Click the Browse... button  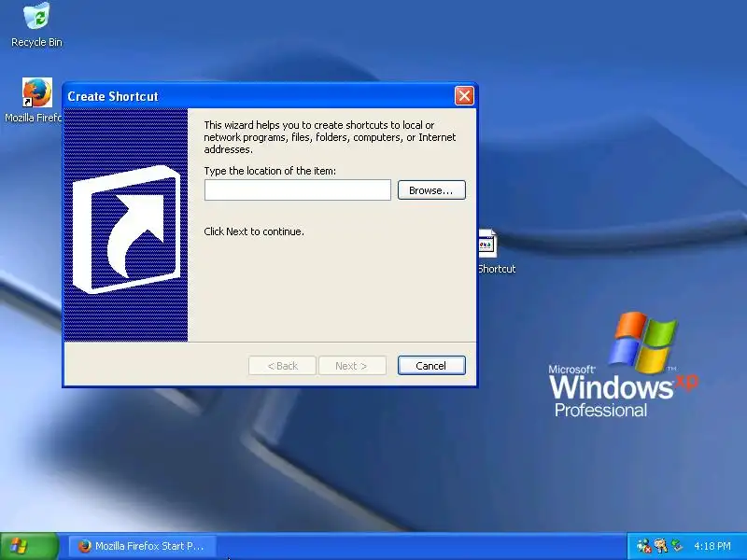point(431,190)
